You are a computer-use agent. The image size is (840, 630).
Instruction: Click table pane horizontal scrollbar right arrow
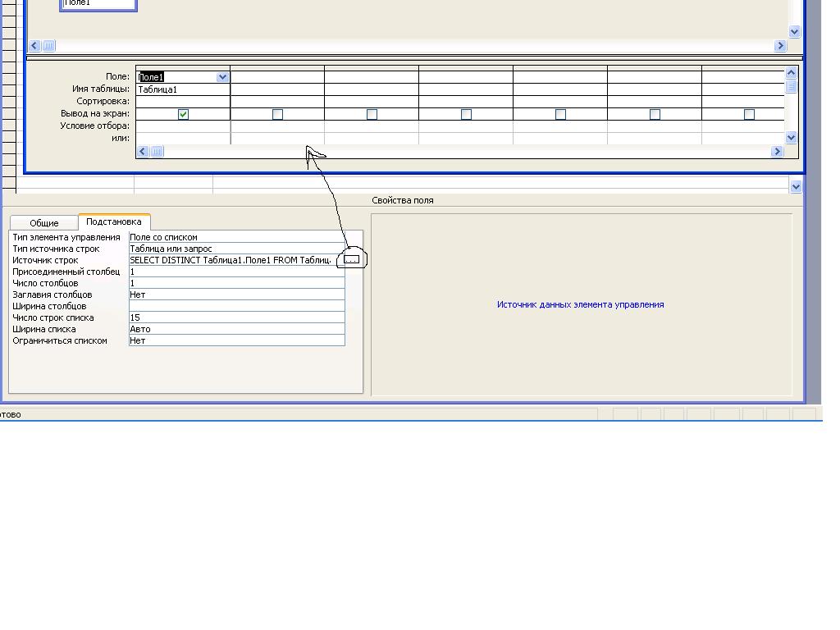tap(780, 46)
